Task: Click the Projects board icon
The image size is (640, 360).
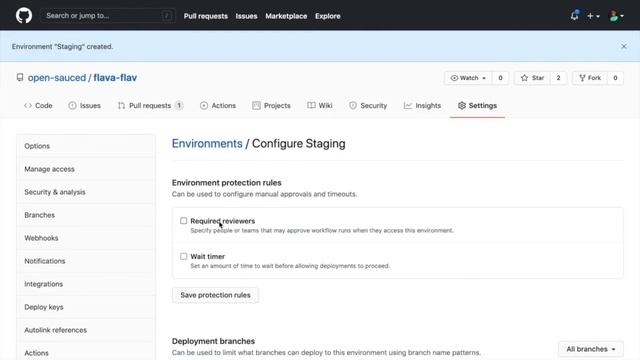Action: pos(256,105)
